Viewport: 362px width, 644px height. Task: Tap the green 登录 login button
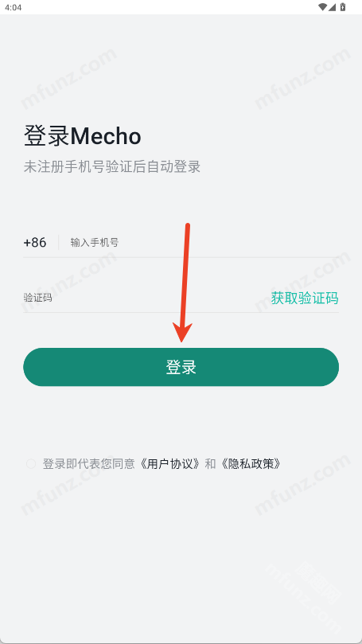[x=181, y=367]
